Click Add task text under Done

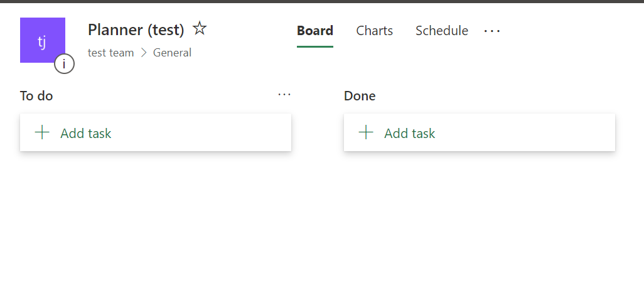[x=409, y=133]
